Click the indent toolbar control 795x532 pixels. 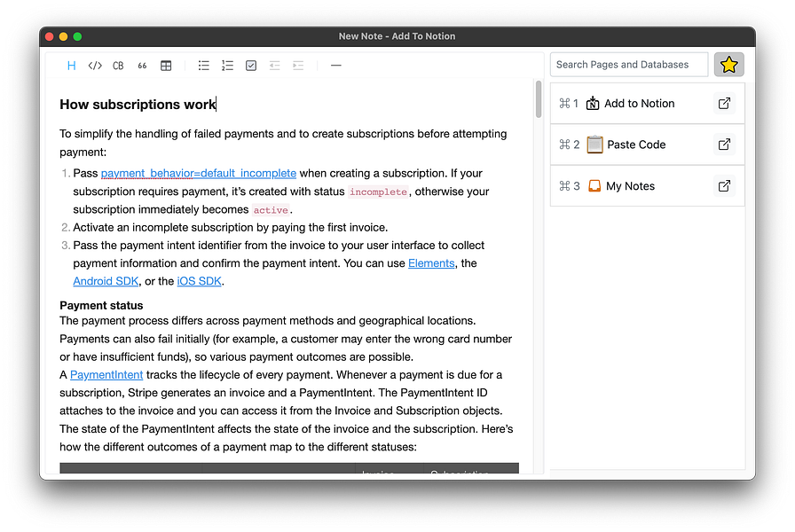297,65
